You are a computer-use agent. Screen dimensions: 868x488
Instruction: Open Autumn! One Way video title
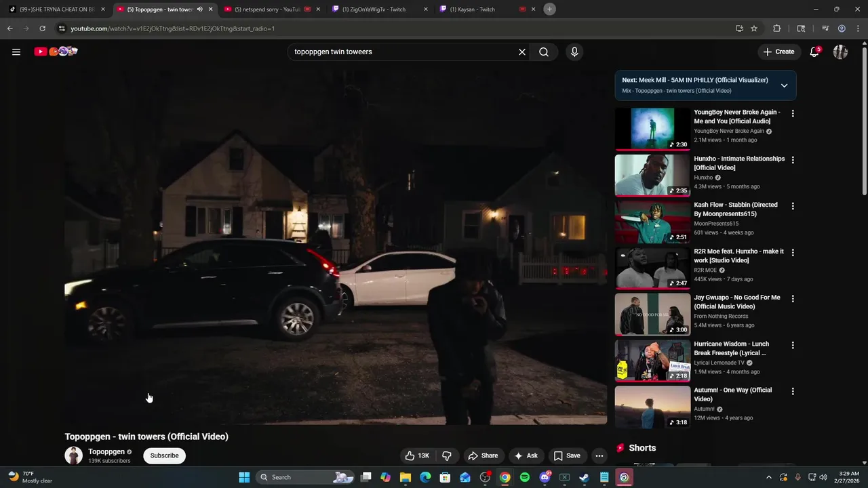pos(733,394)
